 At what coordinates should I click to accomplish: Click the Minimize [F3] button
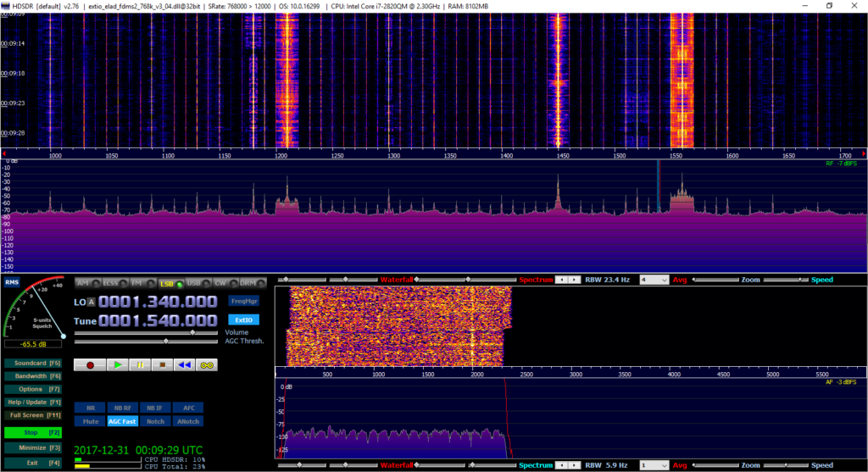click(33, 448)
